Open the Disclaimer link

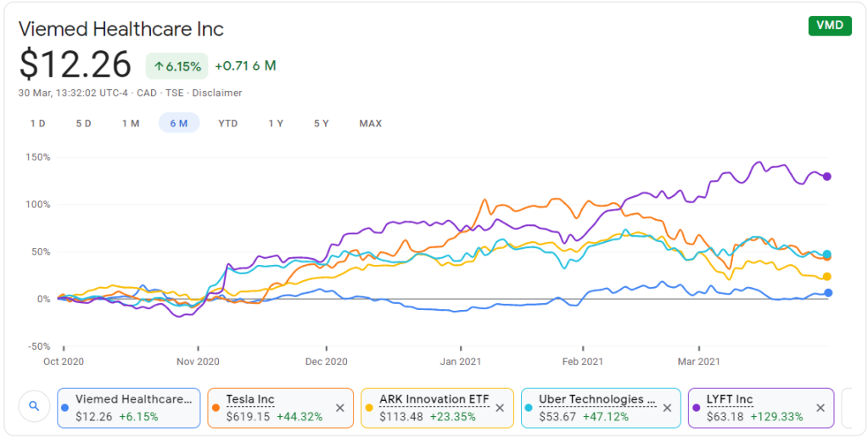tap(216, 93)
